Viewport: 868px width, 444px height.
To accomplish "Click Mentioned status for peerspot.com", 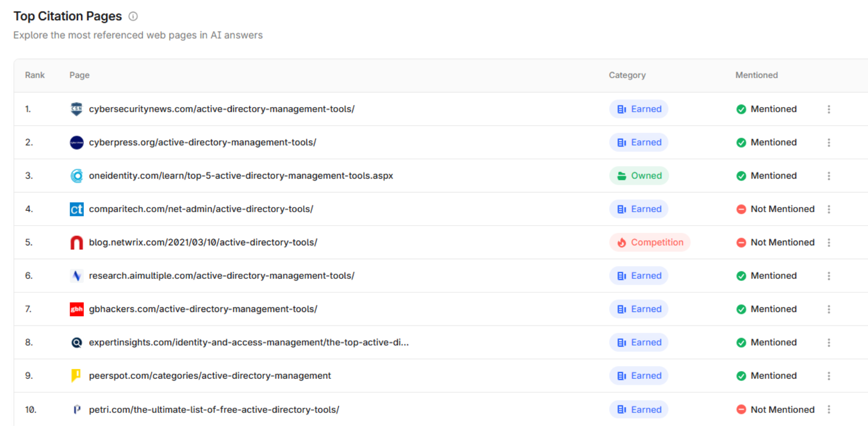I will click(767, 376).
